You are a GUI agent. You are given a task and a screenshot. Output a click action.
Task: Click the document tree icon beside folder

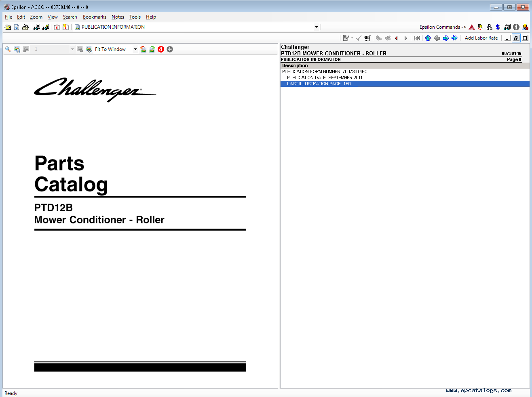[x=17, y=27]
